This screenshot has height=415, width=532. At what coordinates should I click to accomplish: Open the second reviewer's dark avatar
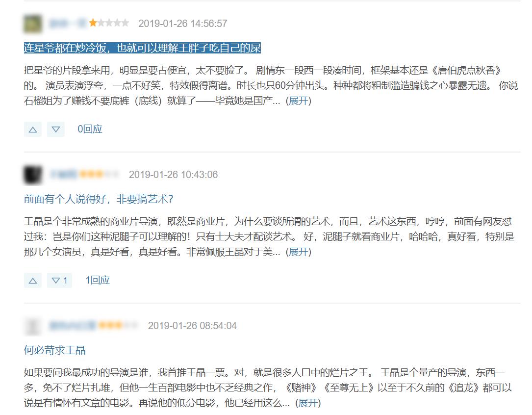point(32,175)
